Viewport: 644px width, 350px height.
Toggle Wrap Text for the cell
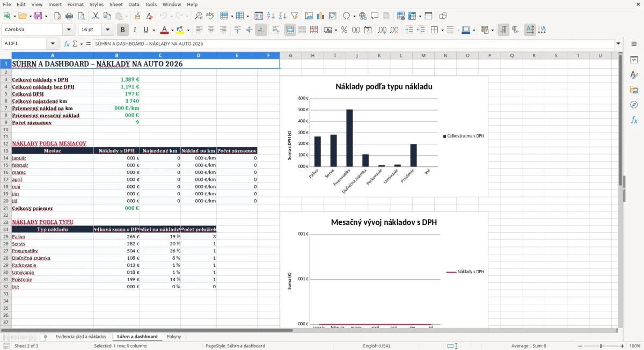pyautogui.click(x=276, y=30)
